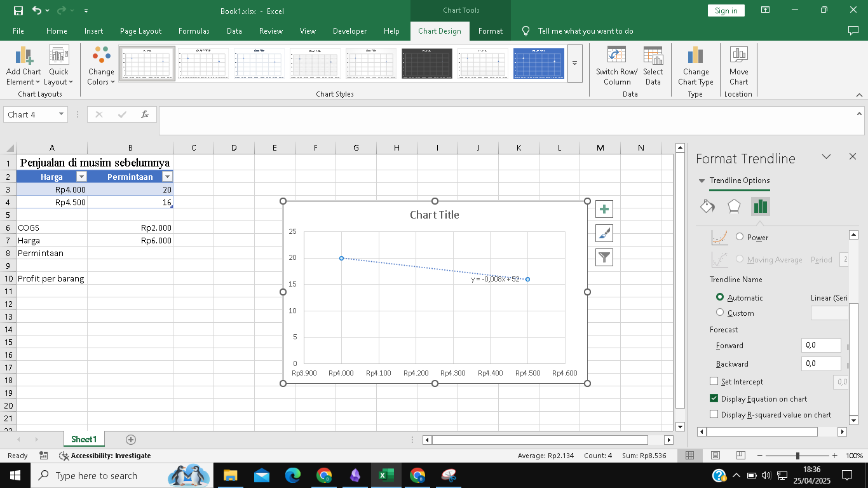The height and width of the screenshot is (488, 868).
Task: Click Tell me what you want to do
Action: [585, 30]
